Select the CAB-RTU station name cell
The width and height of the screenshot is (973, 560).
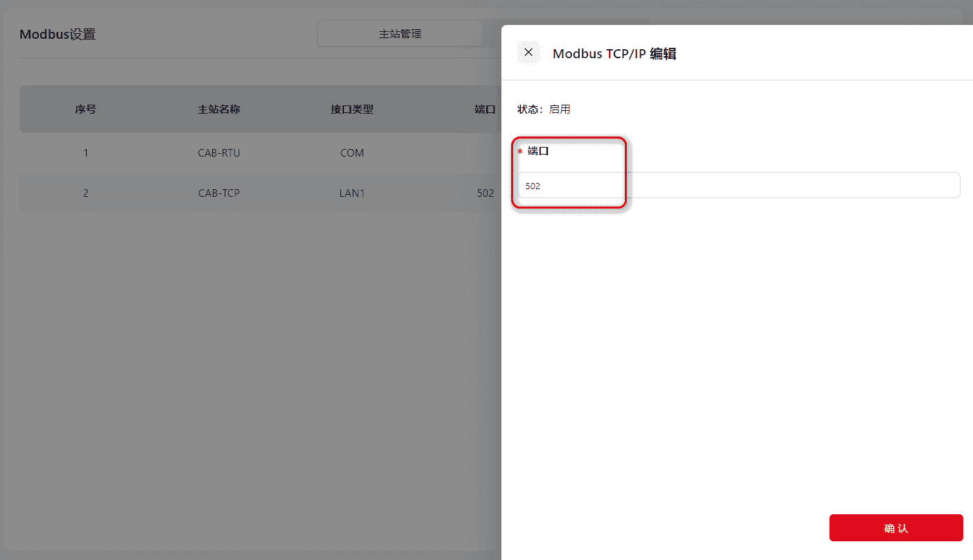(219, 153)
